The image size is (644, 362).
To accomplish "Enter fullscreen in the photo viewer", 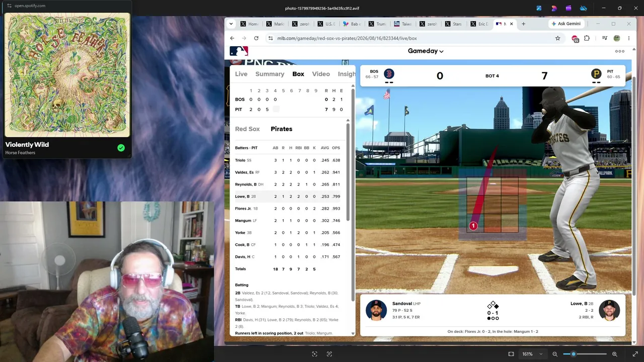I will click(x=635, y=354).
